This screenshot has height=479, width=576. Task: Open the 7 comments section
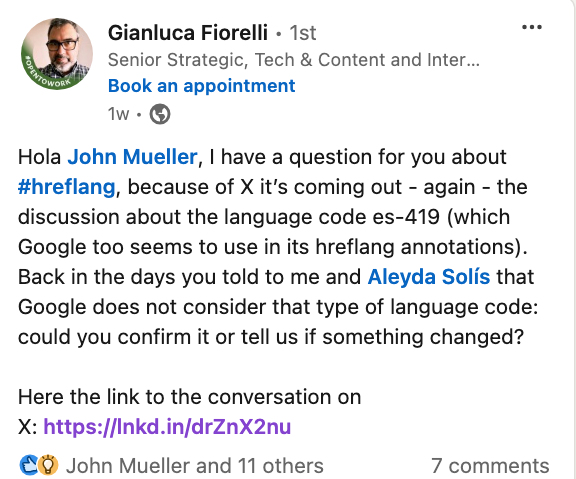click(x=490, y=466)
